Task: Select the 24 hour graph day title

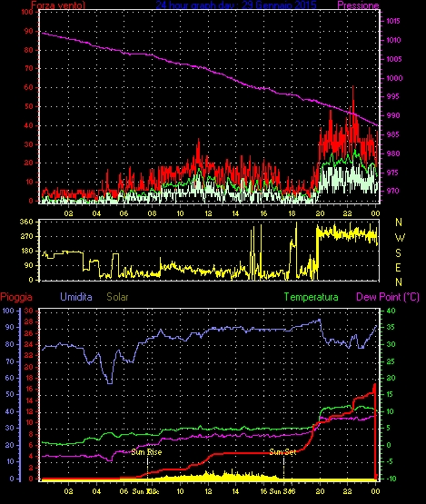Action: [x=236, y=5]
